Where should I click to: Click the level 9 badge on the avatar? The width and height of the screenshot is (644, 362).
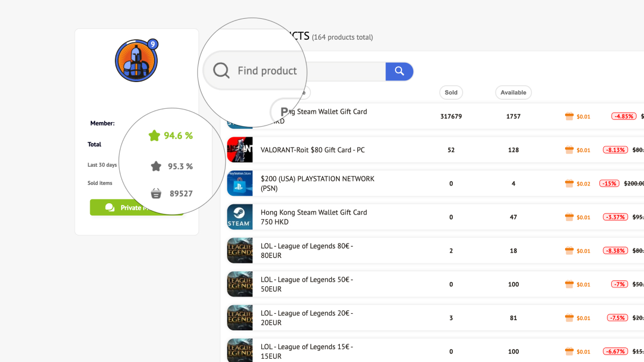(153, 45)
